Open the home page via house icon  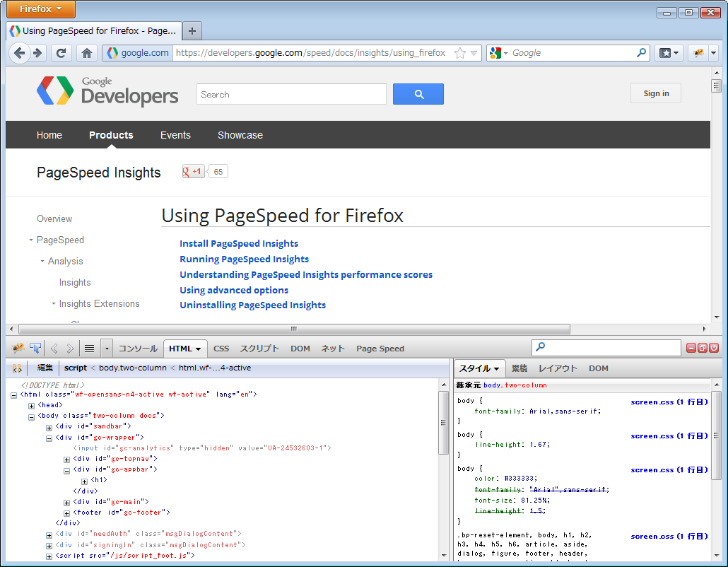(x=87, y=53)
